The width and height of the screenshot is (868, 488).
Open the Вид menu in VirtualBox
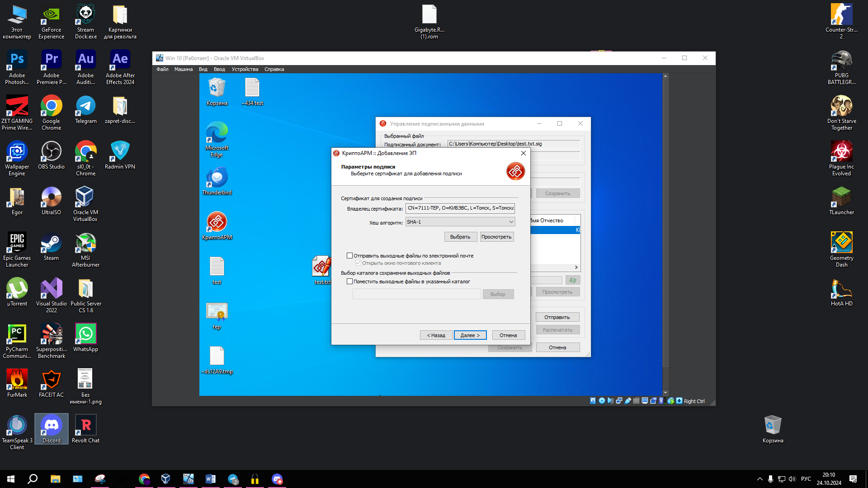click(x=203, y=69)
